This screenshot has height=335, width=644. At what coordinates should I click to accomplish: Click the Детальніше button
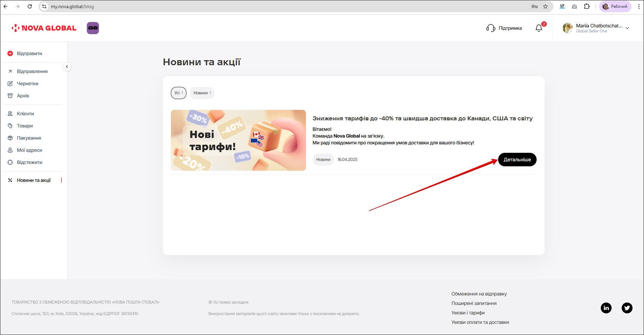click(x=517, y=160)
